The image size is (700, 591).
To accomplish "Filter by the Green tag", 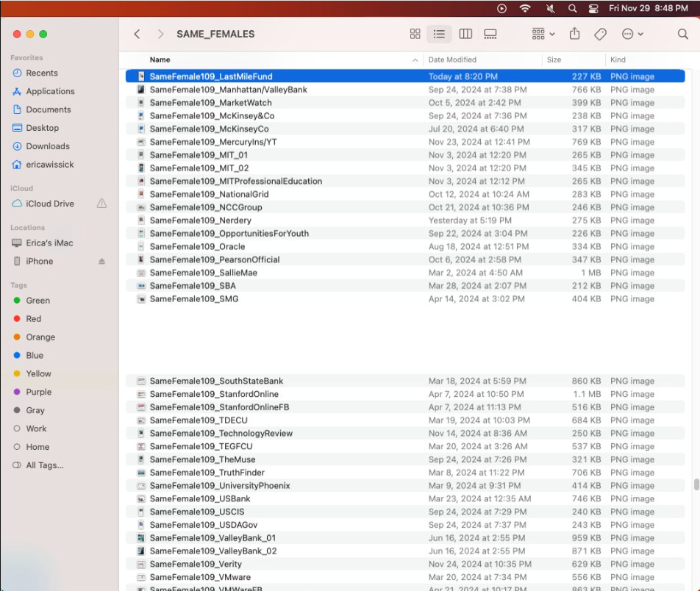I will click(37, 301).
